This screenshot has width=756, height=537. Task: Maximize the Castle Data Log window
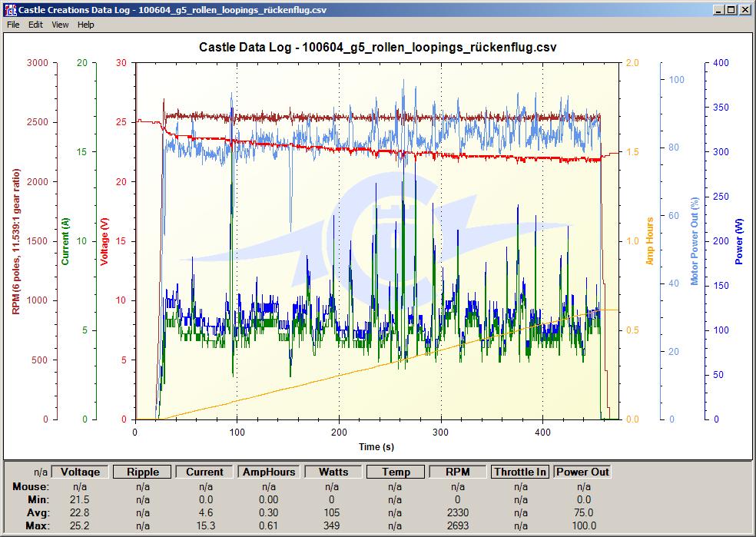pyautogui.click(x=731, y=10)
